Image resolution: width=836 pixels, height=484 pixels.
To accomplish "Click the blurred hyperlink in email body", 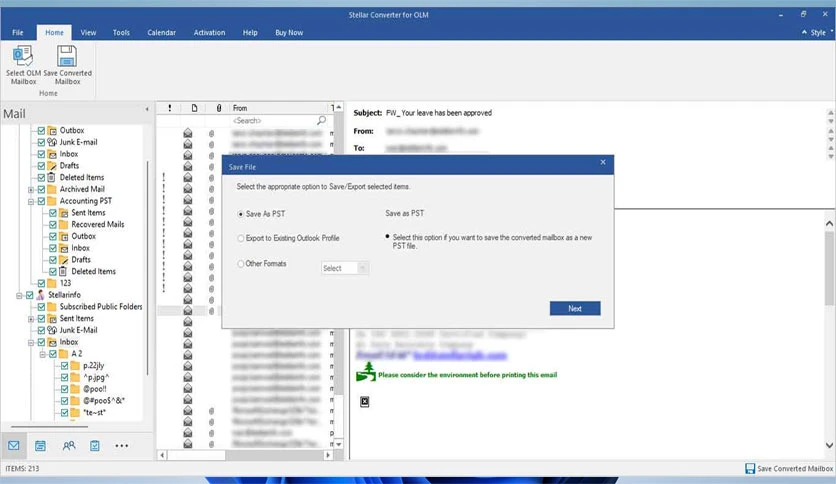I will point(460,354).
